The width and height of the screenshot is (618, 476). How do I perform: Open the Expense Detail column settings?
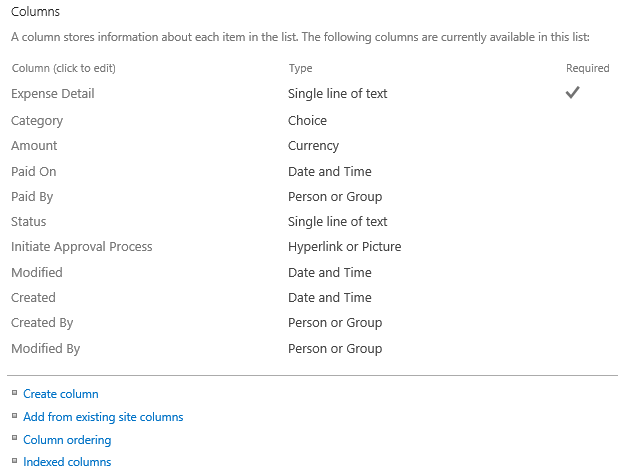(x=53, y=94)
